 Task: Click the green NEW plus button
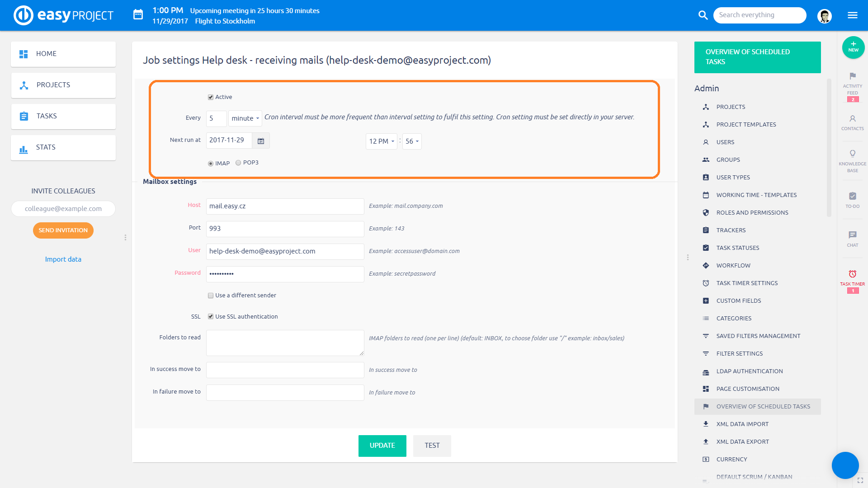853,47
